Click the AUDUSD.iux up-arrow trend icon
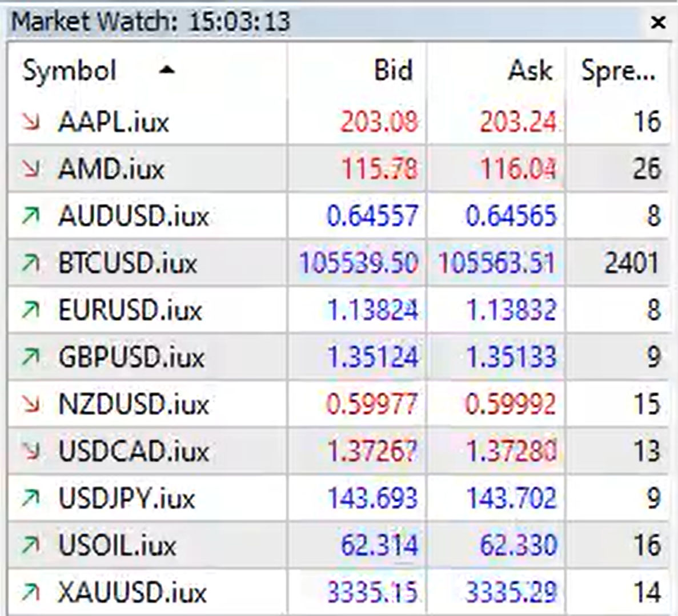 click(30, 216)
